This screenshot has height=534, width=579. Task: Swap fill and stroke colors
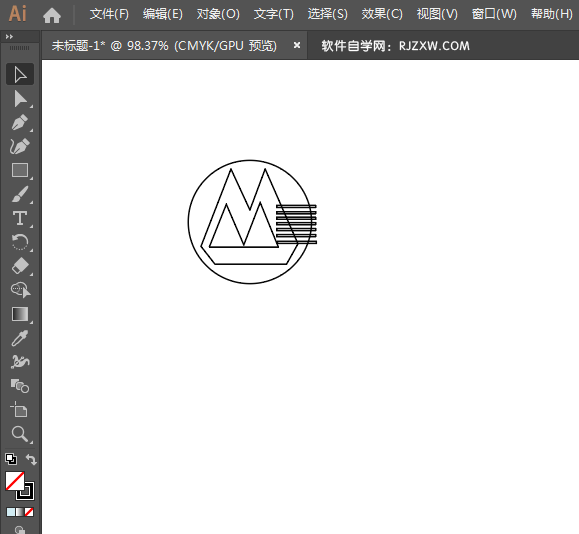(x=31, y=459)
